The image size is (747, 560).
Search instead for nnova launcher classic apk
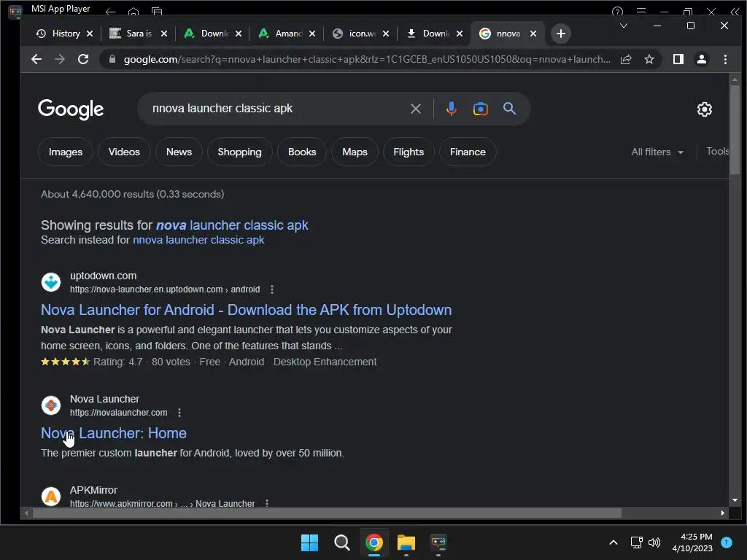point(198,240)
